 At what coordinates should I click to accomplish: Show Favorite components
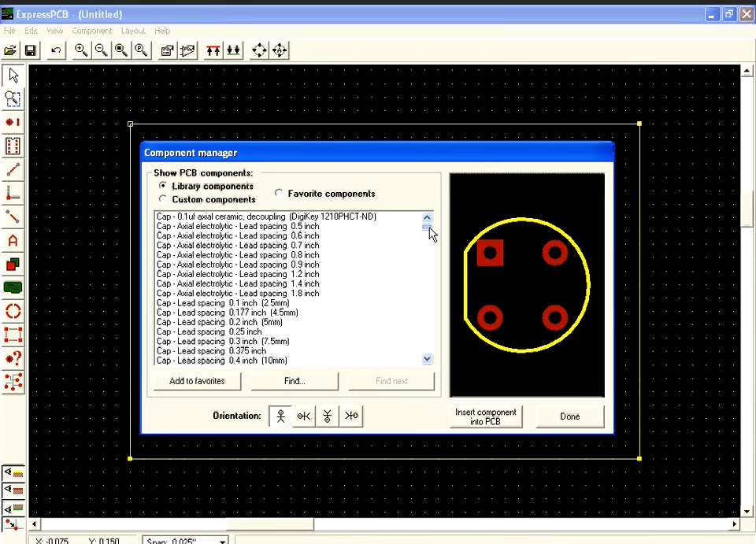pyautogui.click(x=278, y=193)
